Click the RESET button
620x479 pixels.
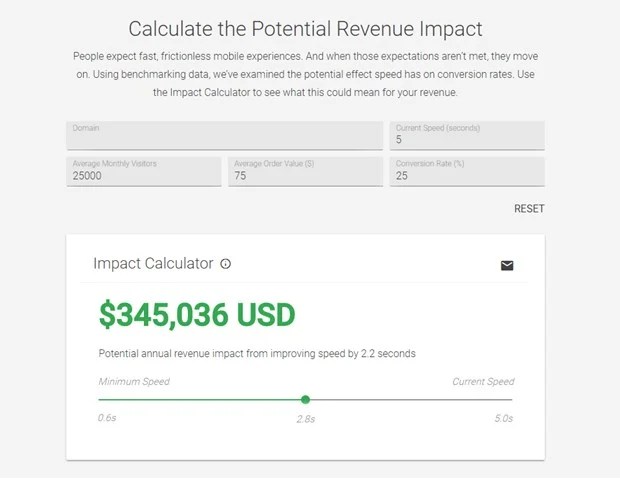(x=529, y=208)
